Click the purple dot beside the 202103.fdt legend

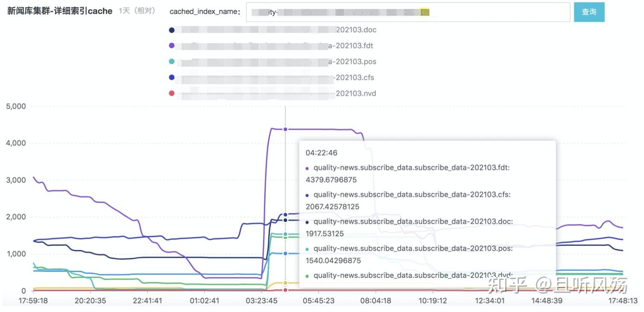[x=171, y=45]
